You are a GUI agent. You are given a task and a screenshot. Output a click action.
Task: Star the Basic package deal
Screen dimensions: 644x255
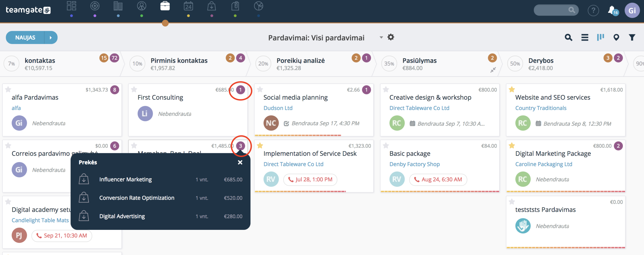386,145
